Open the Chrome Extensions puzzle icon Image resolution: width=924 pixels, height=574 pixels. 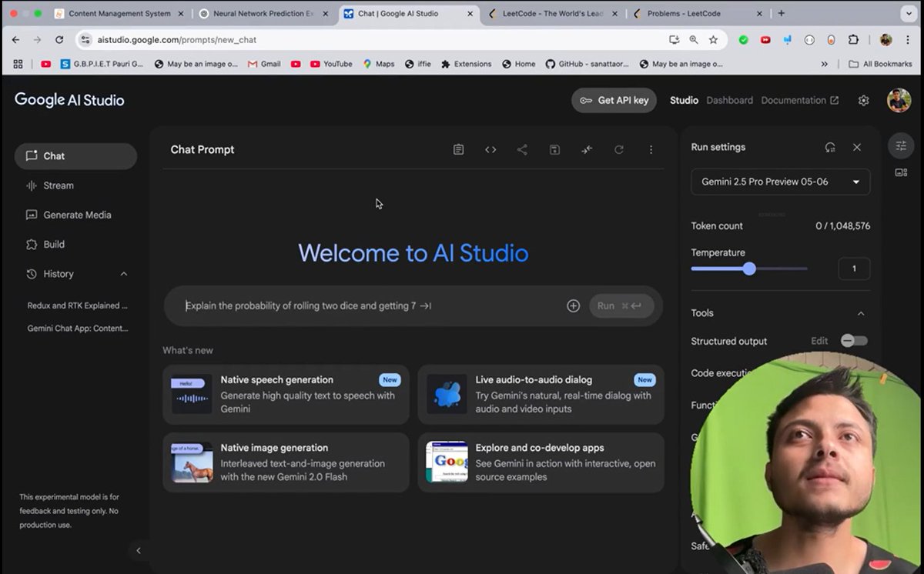853,39
